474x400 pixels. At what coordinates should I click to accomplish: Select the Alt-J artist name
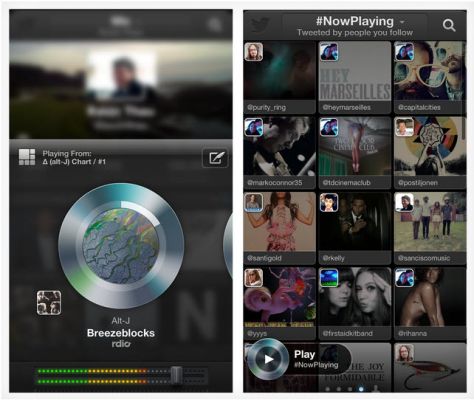(121, 321)
